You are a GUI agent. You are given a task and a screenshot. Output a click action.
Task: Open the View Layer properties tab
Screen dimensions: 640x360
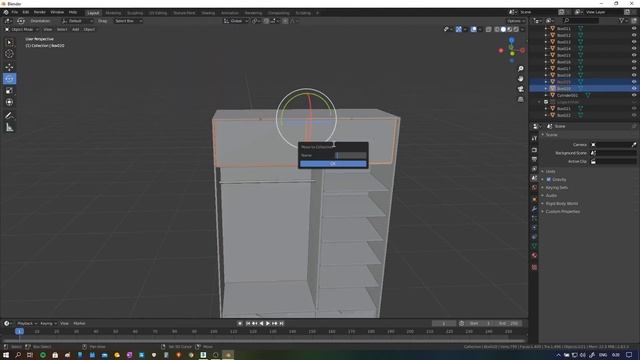534,169
